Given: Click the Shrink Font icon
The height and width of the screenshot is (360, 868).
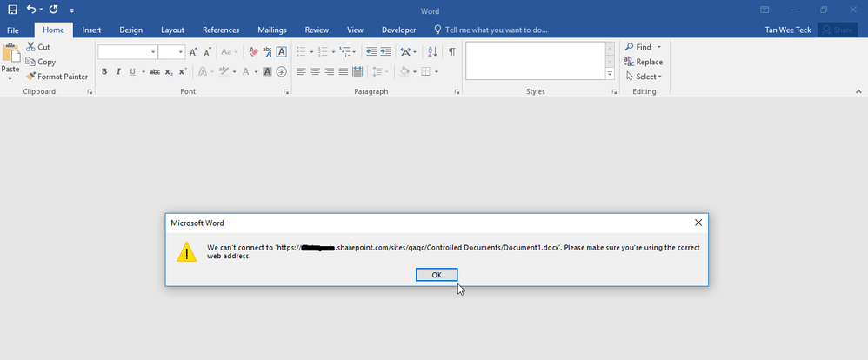Looking at the screenshot, I should pos(208,52).
